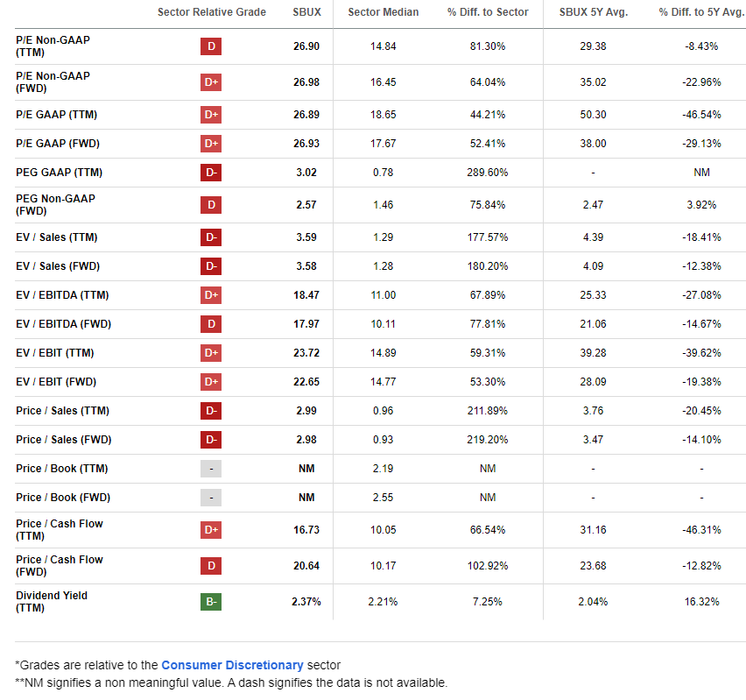The image size is (746, 700).
Task: Click the D+ grade badge for Price / Cash Flow (TTM)
Action: coord(211,530)
